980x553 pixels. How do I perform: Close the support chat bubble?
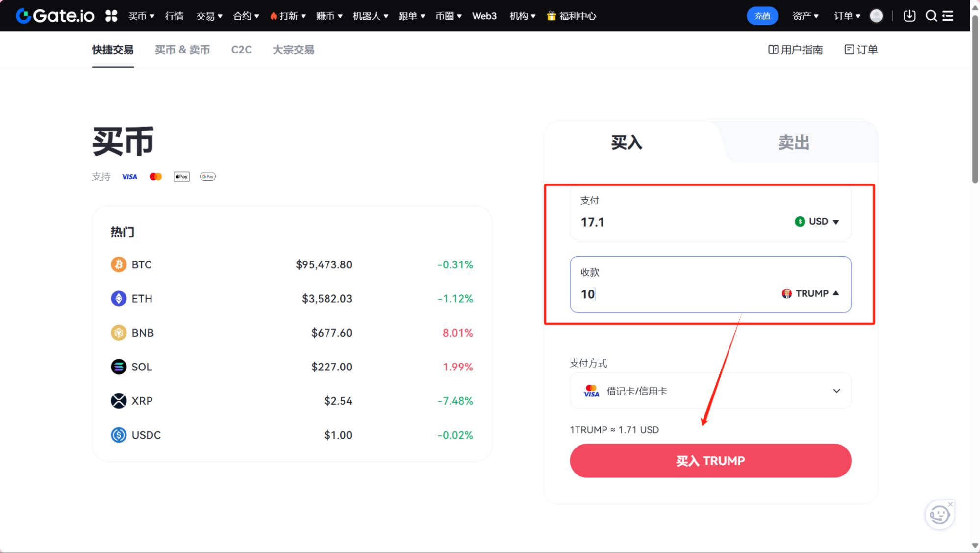[x=950, y=504]
